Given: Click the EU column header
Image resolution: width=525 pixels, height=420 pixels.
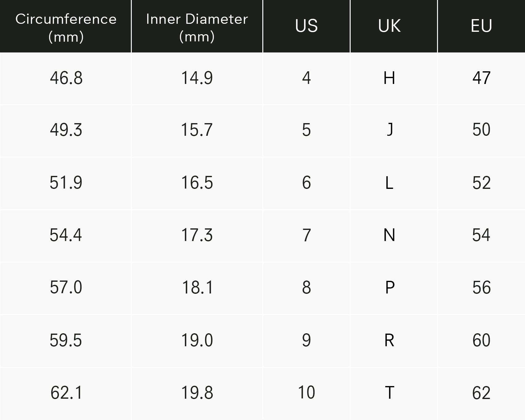Looking at the screenshot, I should click(x=481, y=26).
